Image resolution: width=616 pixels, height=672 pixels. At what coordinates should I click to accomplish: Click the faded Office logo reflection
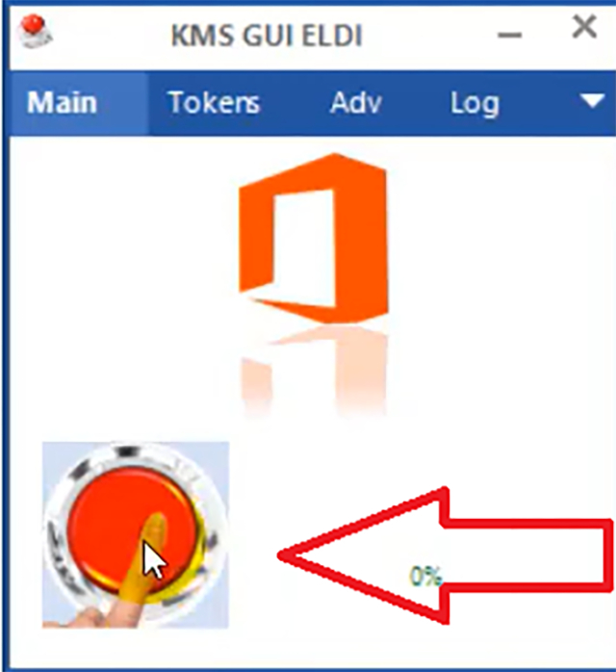pos(314,371)
